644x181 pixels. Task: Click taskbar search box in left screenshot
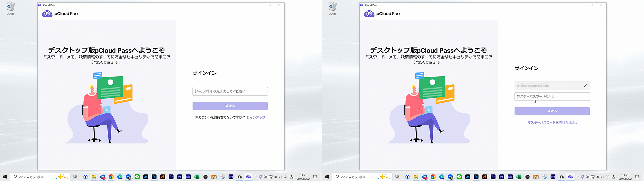[40, 177]
